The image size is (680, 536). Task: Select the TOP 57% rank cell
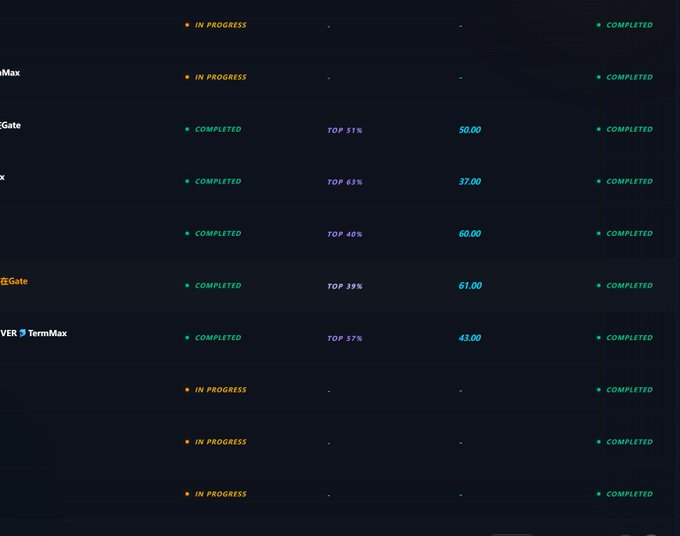345,338
